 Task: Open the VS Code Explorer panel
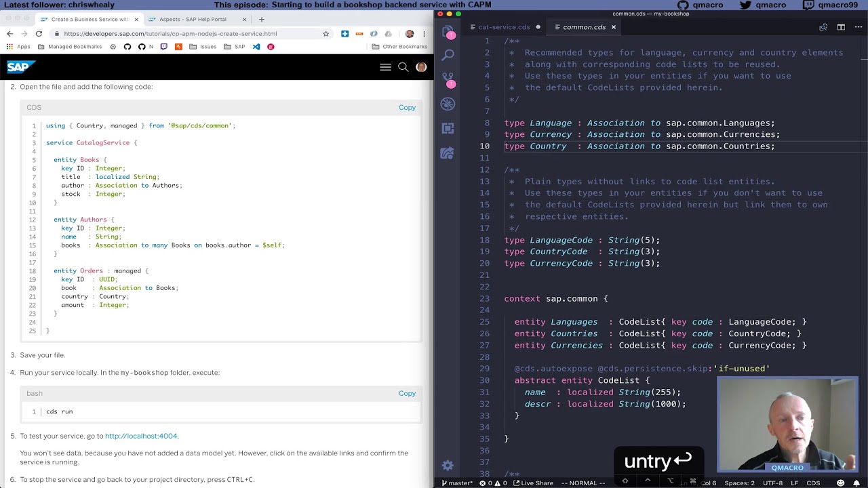tap(448, 32)
